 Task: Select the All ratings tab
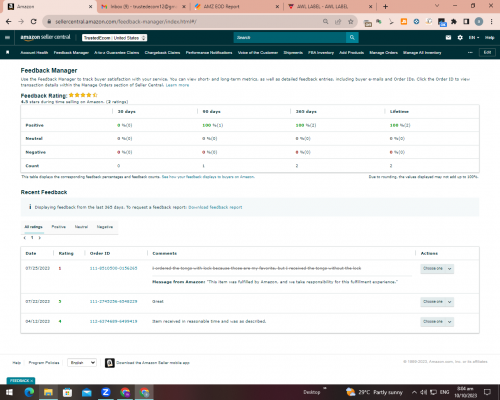tap(33, 227)
